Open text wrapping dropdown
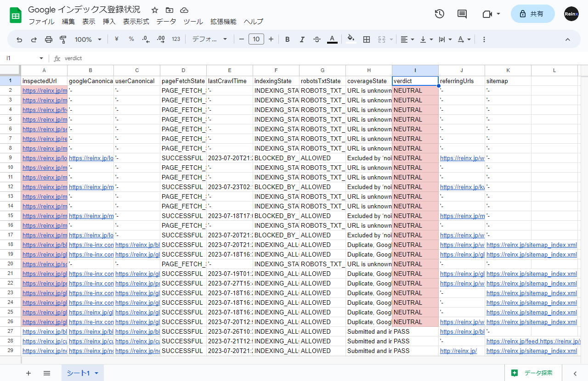Viewport: 588px width, 381px height. pyautogui.click(x=445, y=39)
